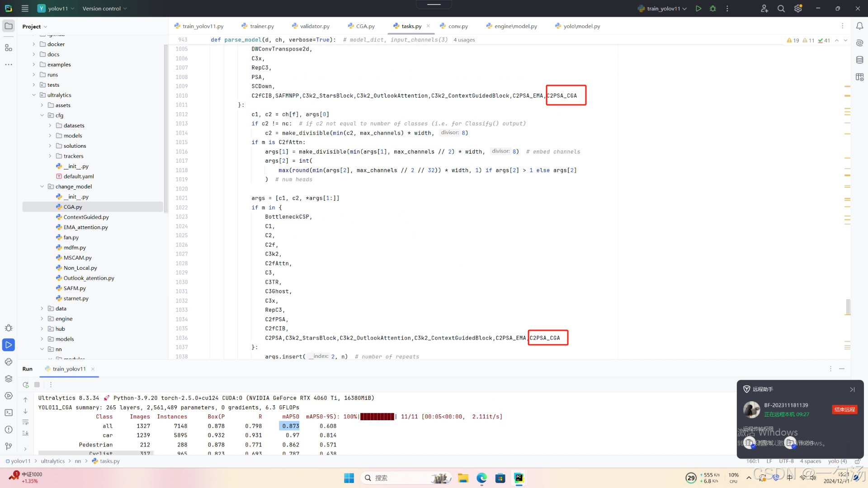Open Notifications bell on the right sidebar

pos(859,26)
